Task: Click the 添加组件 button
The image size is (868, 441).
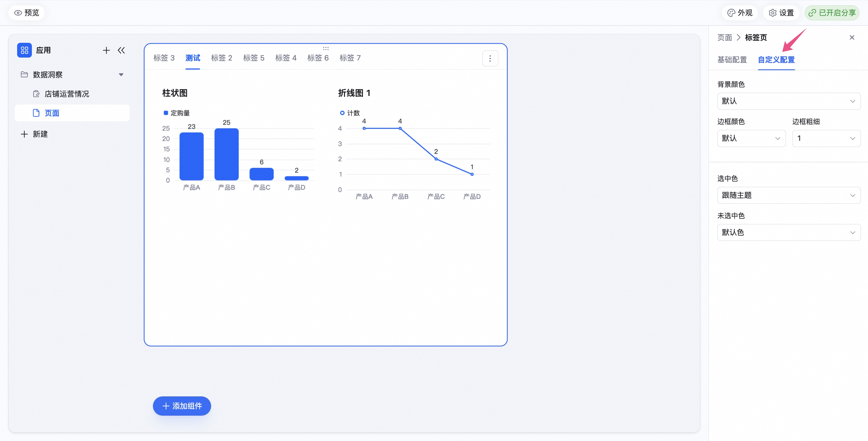Action: tap(182, 406)
